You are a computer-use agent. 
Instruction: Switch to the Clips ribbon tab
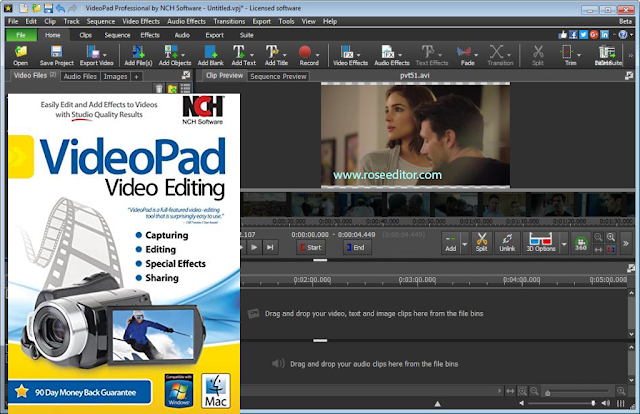(x=85, y=35)
